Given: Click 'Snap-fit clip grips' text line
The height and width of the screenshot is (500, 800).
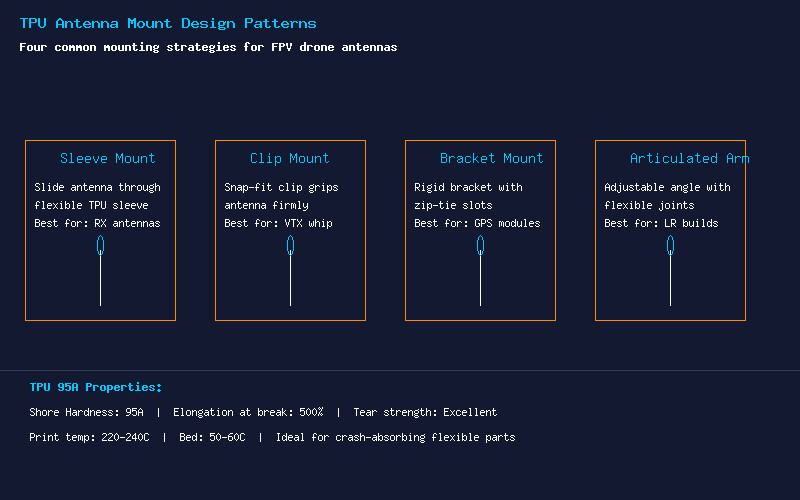Looking at the screenshot, I should tap(281, 187).
